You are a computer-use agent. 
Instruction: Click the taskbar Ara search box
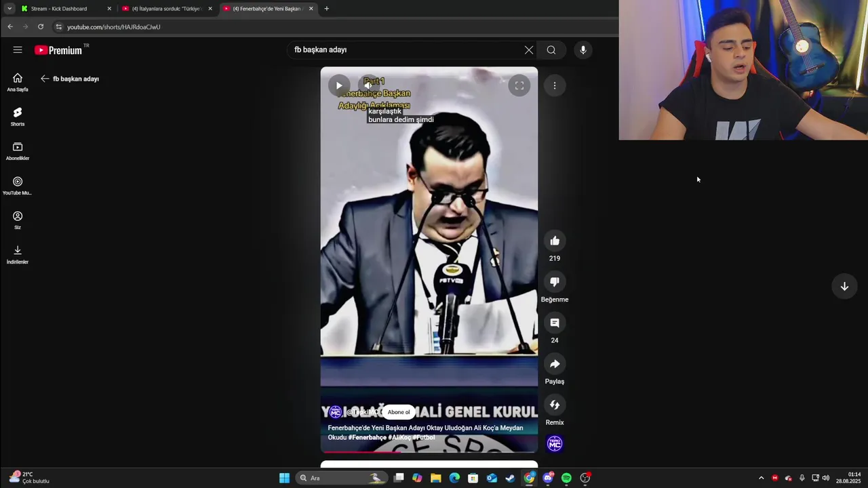pos(342,478)
